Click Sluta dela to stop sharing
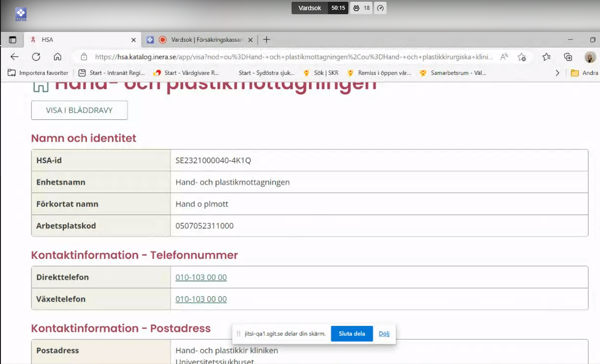 (351, 333)
